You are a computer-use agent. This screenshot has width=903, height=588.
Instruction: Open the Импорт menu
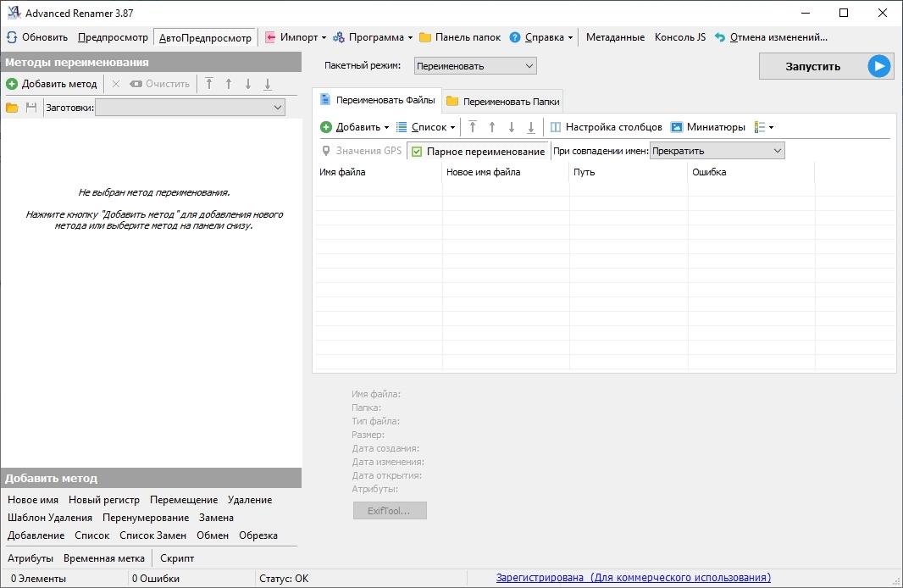tap(295, 37)
